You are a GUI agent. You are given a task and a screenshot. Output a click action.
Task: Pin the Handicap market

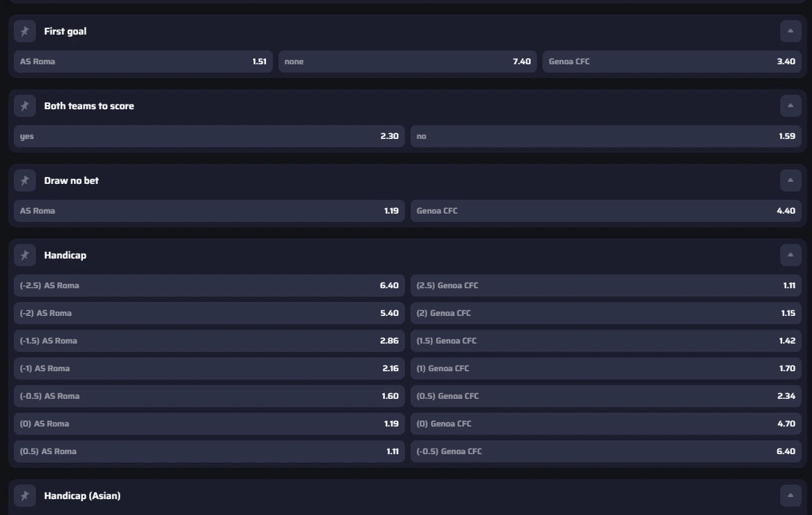tap(25, 255)
